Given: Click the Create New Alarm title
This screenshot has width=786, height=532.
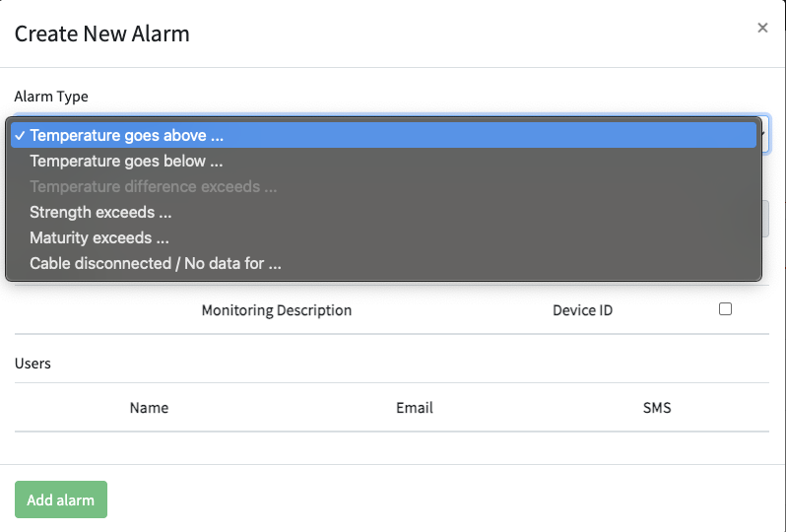Looking at the screenshot, I should pos(101,33).
